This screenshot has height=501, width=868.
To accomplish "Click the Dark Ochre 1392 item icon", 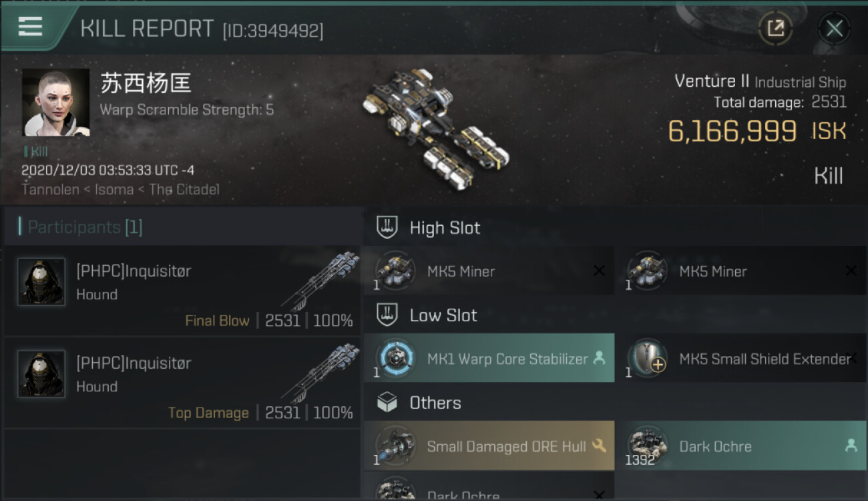I will tap(647, 446).
